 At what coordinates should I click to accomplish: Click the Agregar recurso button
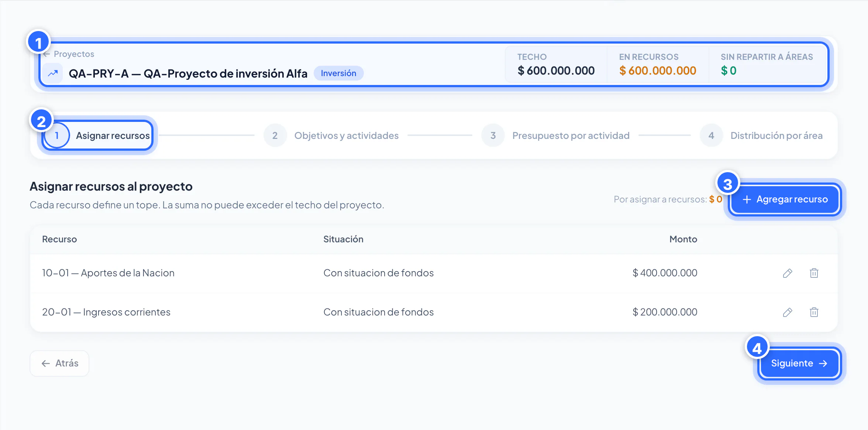pyautogui.click(x=785, y=199)
